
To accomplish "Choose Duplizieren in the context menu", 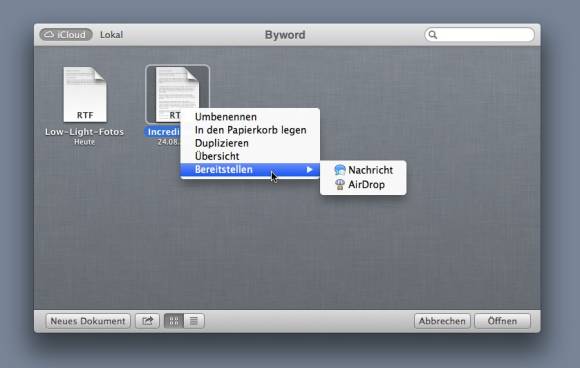I will (x=250, y=143).
